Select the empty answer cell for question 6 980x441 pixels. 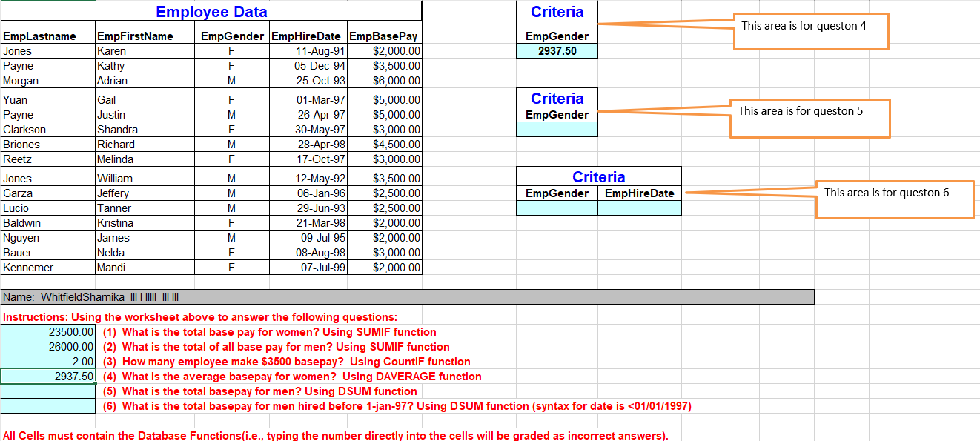(x=47, y=405)
